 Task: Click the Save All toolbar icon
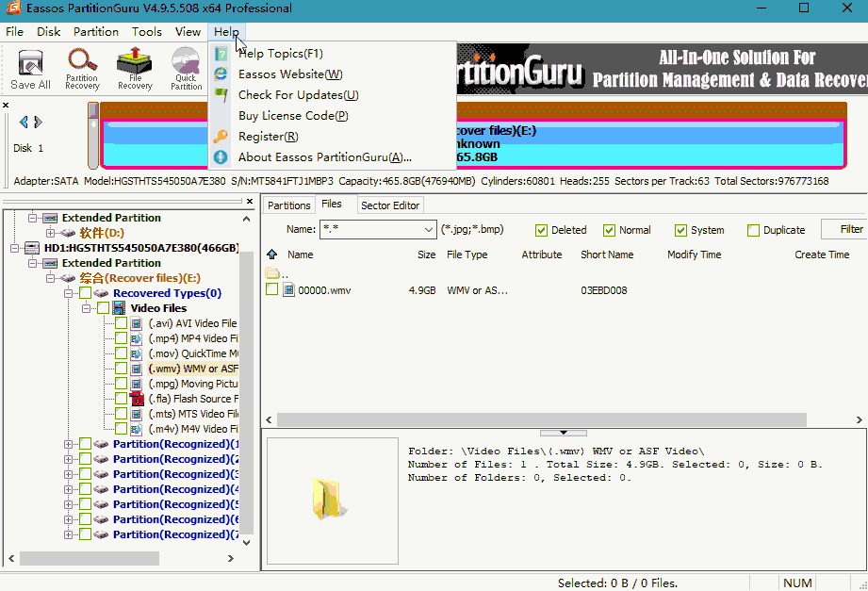[30, 71]
